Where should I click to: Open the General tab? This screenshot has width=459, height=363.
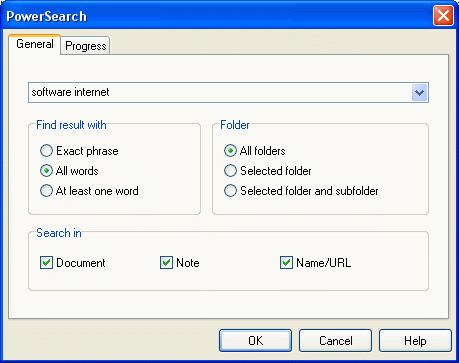[35, 44]
